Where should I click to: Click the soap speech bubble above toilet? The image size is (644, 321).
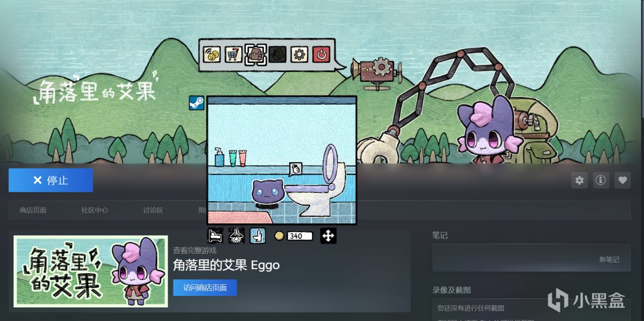pyautogui.click(x=296, y=169)
